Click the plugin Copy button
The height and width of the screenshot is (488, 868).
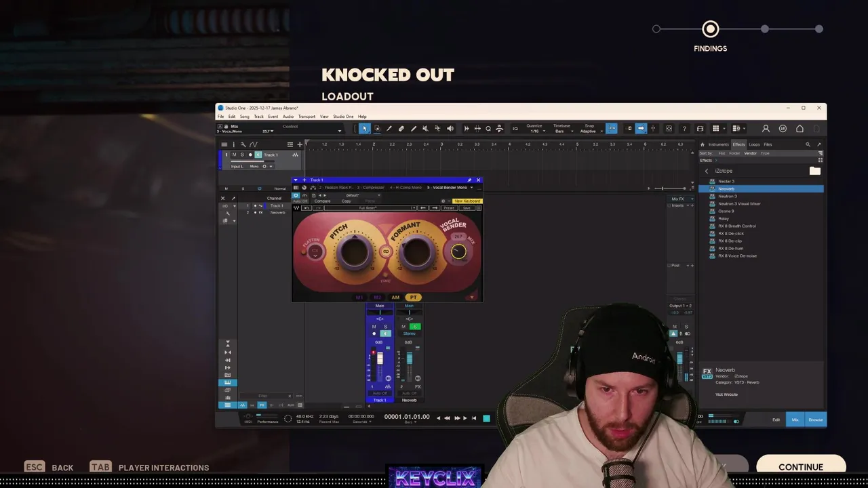[x=347, y=201]
